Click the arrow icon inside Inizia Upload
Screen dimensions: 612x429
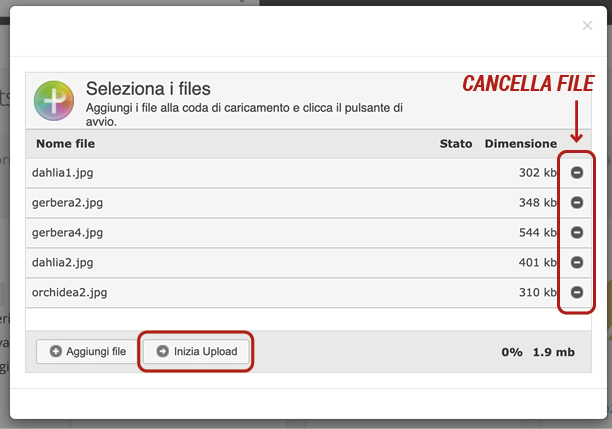162,351
